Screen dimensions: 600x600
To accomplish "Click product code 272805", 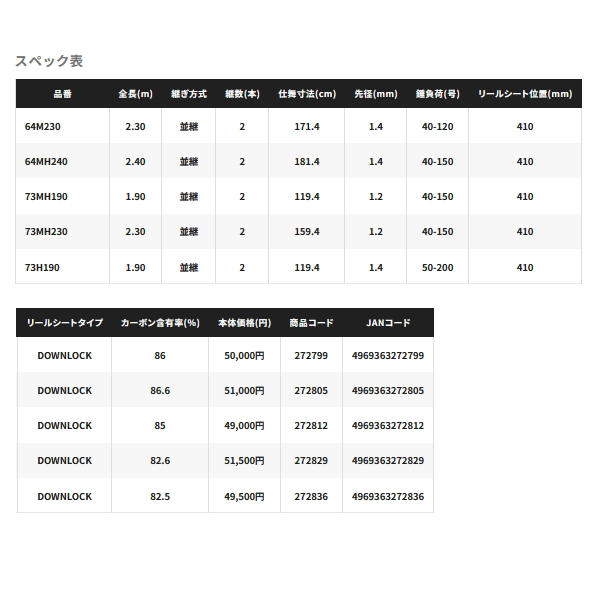I will point(311,391).
